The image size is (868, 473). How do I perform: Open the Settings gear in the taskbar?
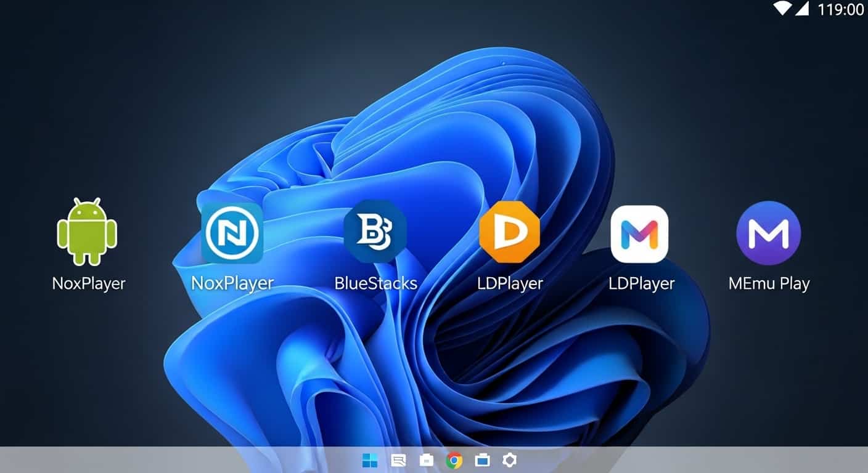point(510,459)
